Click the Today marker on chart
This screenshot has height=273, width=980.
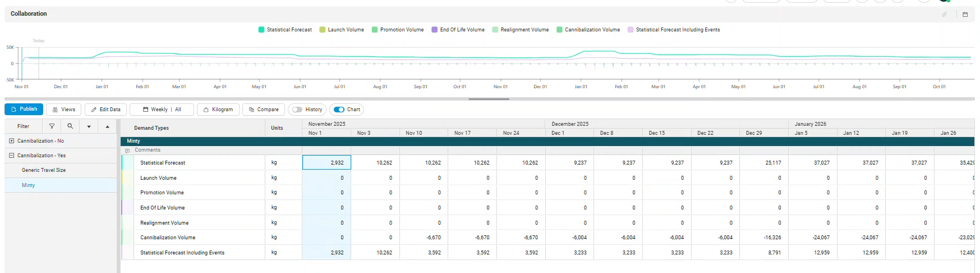point(38,41)
